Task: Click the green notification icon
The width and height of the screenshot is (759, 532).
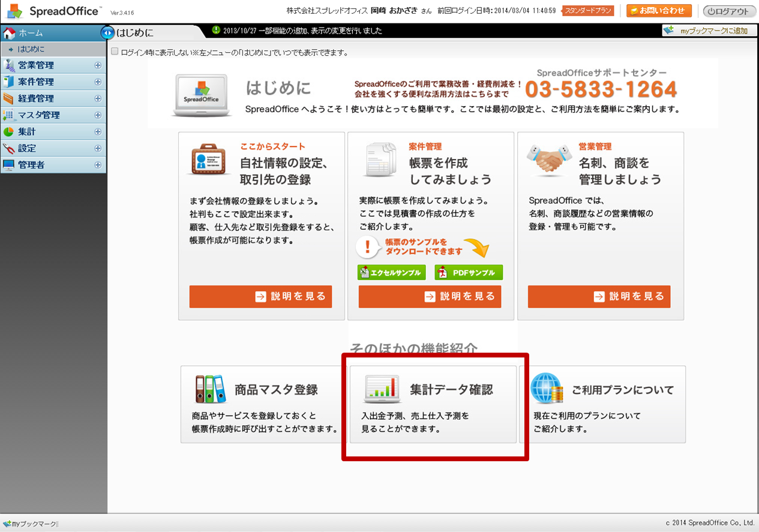Action: [216, 30]
